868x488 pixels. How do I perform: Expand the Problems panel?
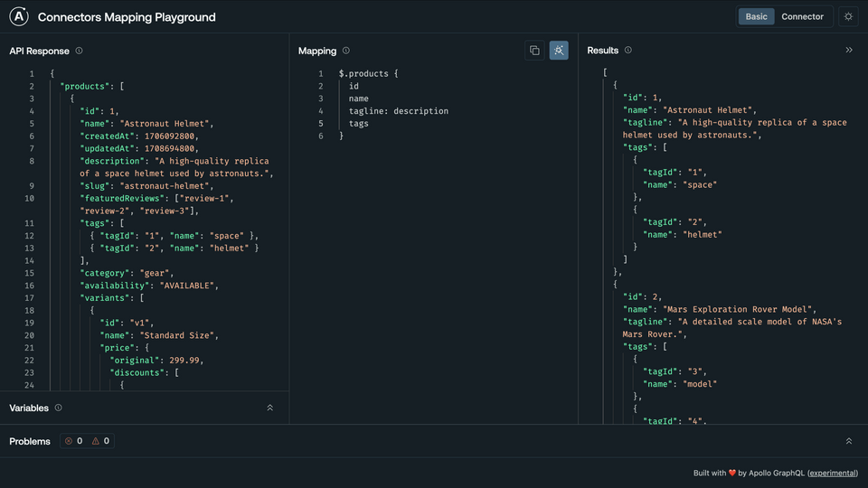coord(848,441)
